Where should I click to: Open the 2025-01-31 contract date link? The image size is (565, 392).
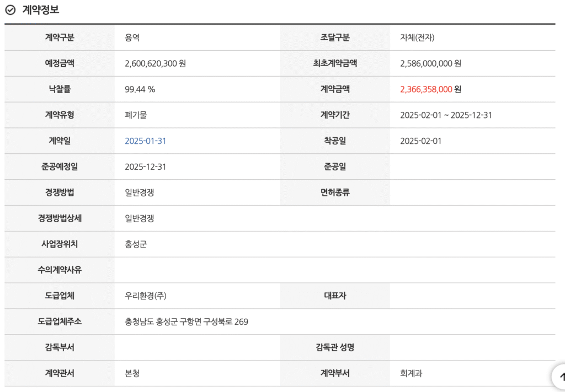[x=145, y=141]
